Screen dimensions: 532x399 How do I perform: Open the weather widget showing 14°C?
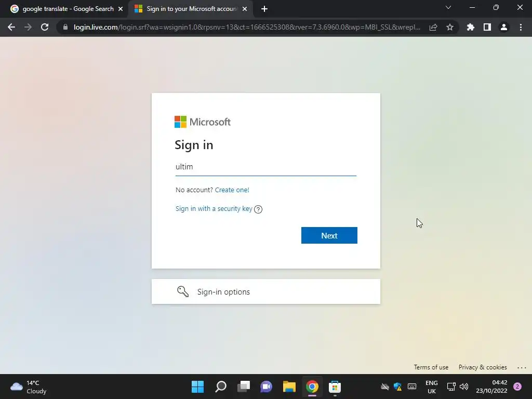[x=29, y=387]
